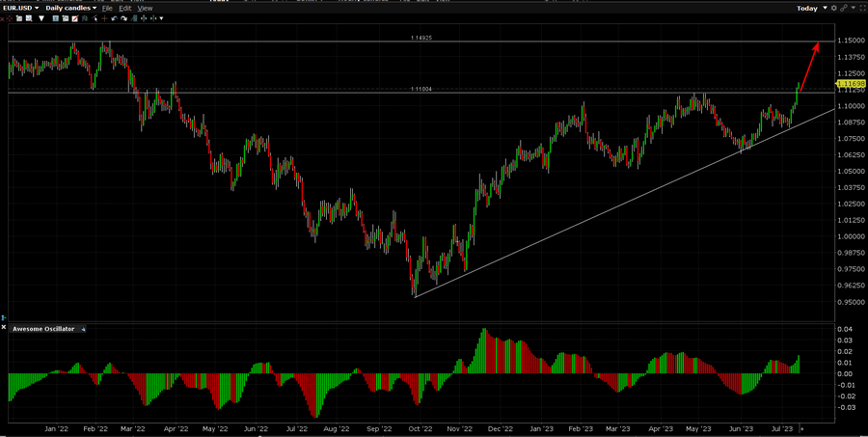
Task: Open the Edit menu
Action: click(x=124, y=8)
